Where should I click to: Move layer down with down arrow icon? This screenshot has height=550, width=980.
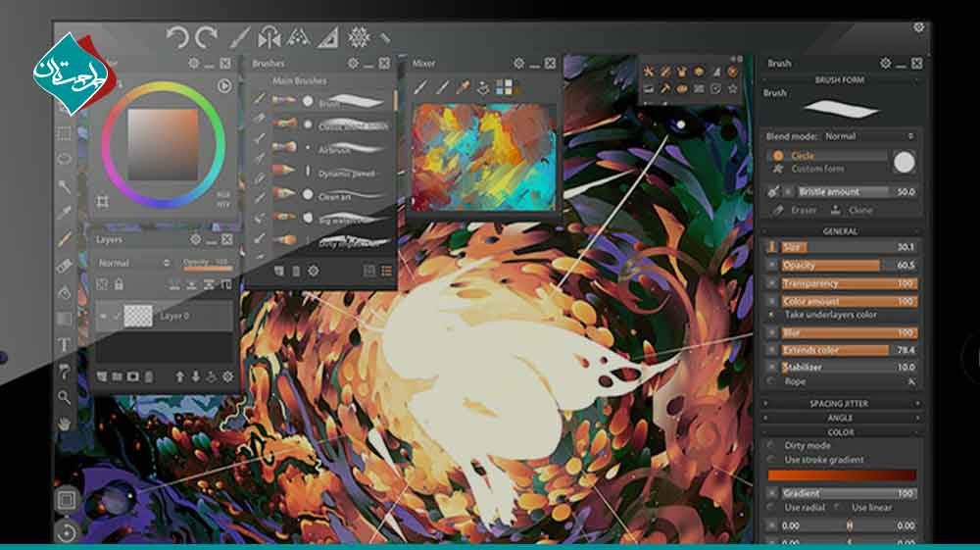(196, 376)
